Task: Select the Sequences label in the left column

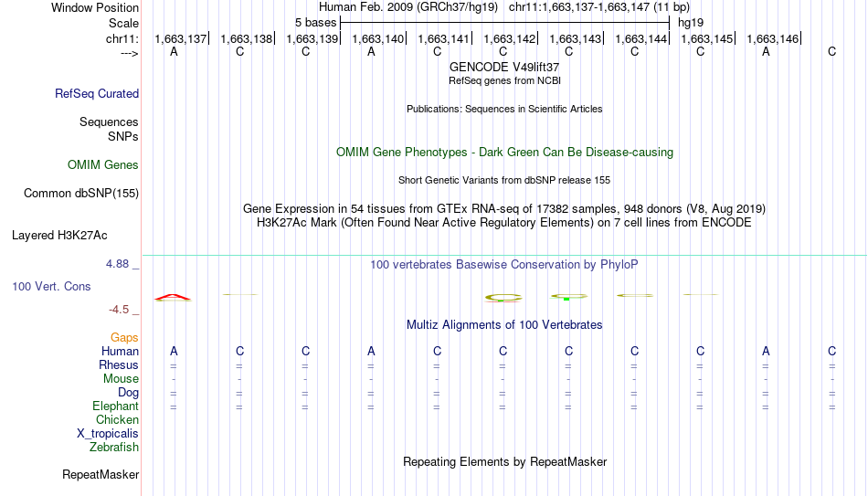Action: click(109, 121)
